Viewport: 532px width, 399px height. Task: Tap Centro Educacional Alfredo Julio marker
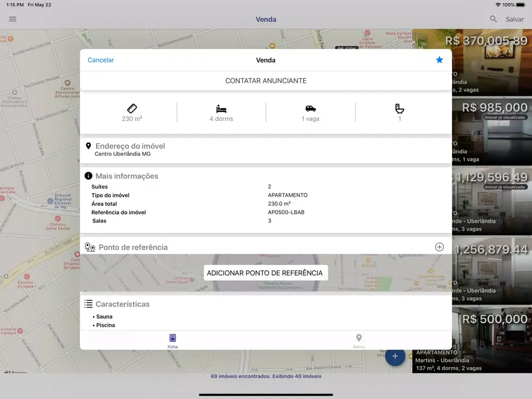coord(68,83)
